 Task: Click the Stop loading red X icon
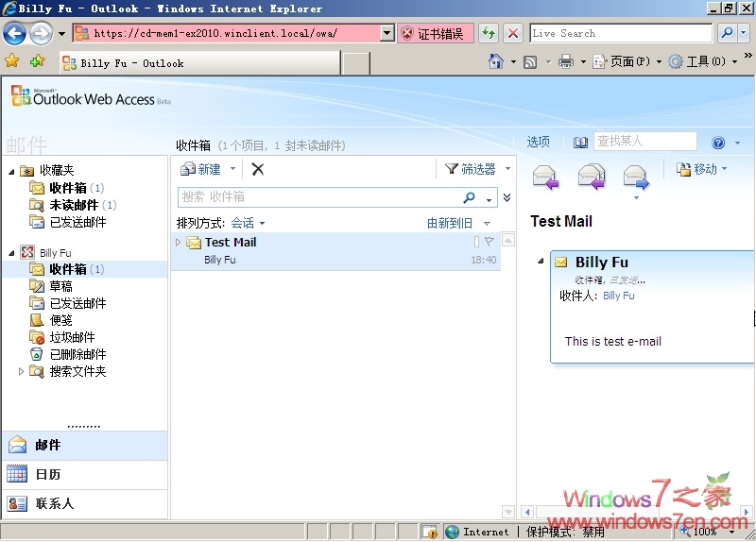pyautogui.click(x=513, y=33)
